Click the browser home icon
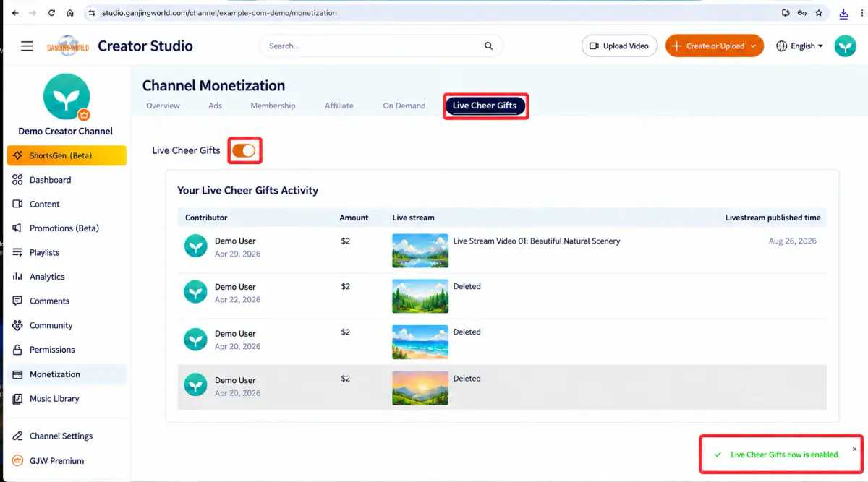 pyautogui.click(x=69, y=13)
